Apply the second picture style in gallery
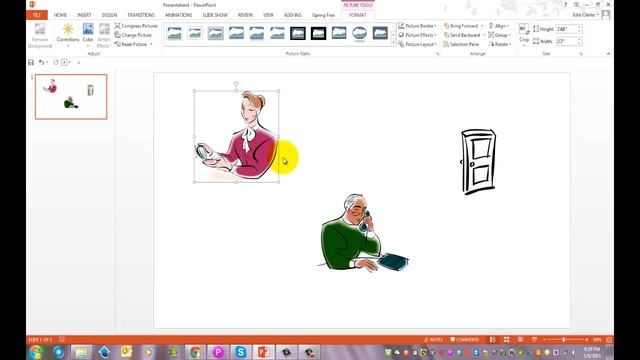Viewport: 640px width, 360px height. pos(195,33)
